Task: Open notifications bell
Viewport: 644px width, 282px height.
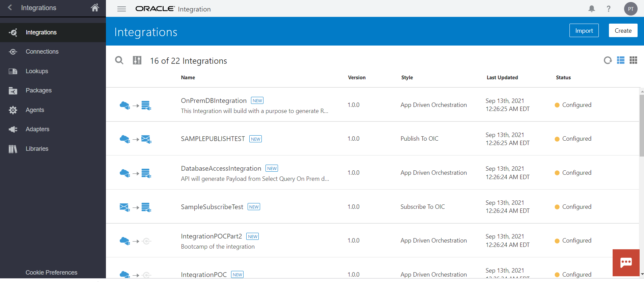Action: click(x=591, y=9)
